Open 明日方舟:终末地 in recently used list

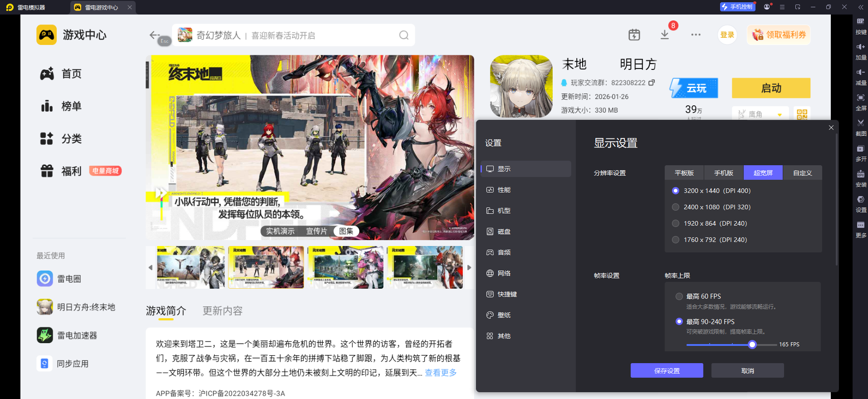[x=76, y=307]
